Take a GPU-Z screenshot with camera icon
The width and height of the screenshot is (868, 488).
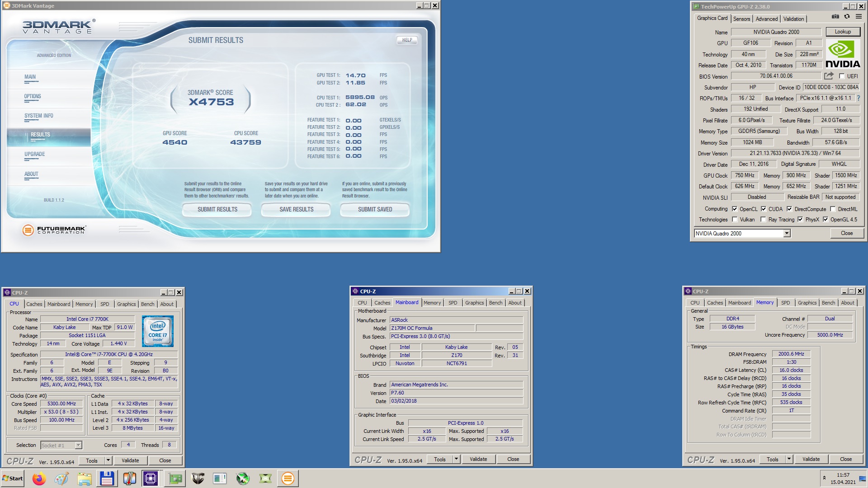(x=835, y=17)
